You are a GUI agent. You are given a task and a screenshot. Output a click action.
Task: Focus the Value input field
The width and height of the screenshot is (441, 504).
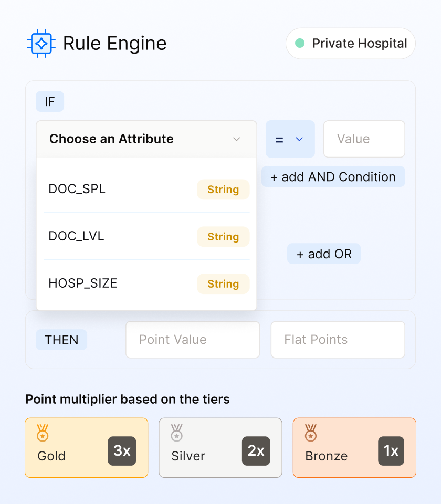click(364, 139)
